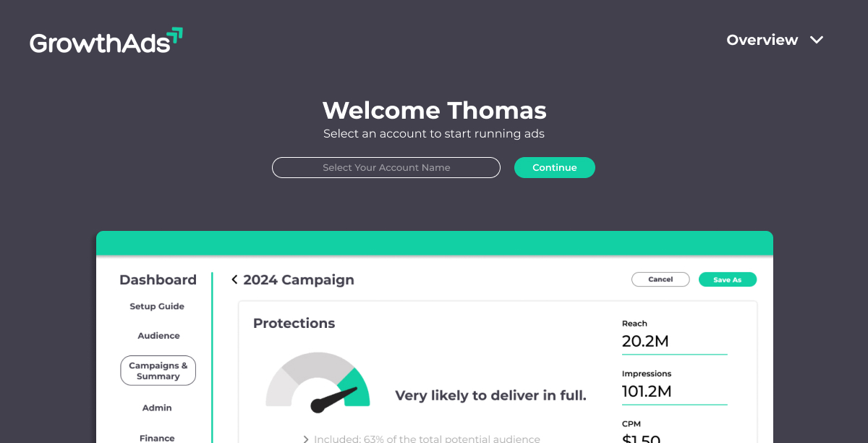Click the GrowthAds logo
This screenshot has height=443, width=868.
coord(106,41)
